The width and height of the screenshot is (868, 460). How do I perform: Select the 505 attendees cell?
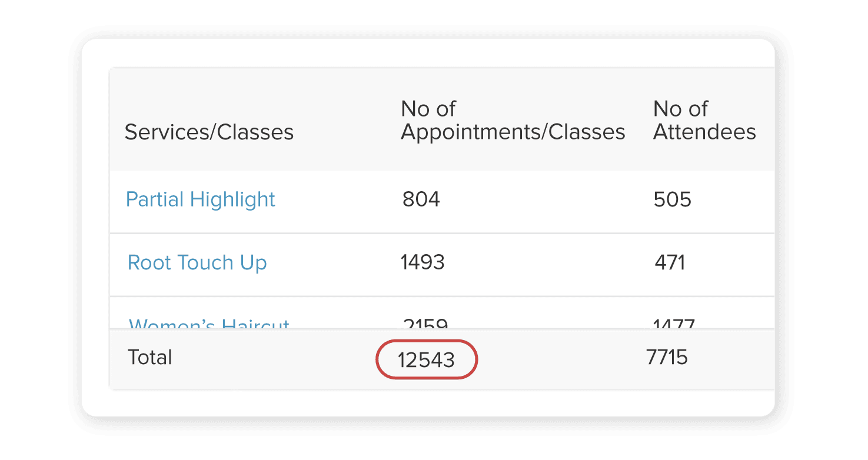click(x=672, y=199)
